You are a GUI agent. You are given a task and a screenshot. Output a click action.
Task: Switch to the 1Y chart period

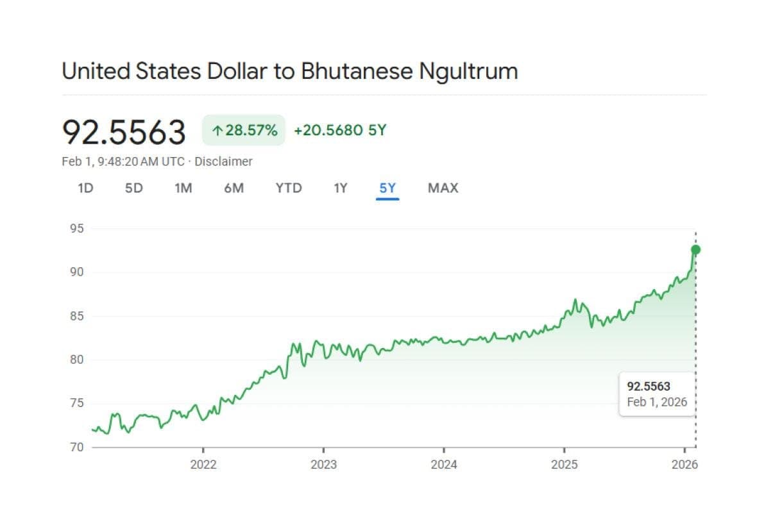tap(341, 188)
